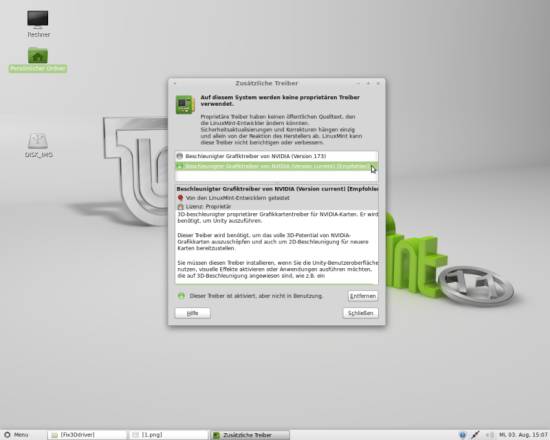550x440 pixels.
Task: Click the Entfernen button
Action: (363, 296)
